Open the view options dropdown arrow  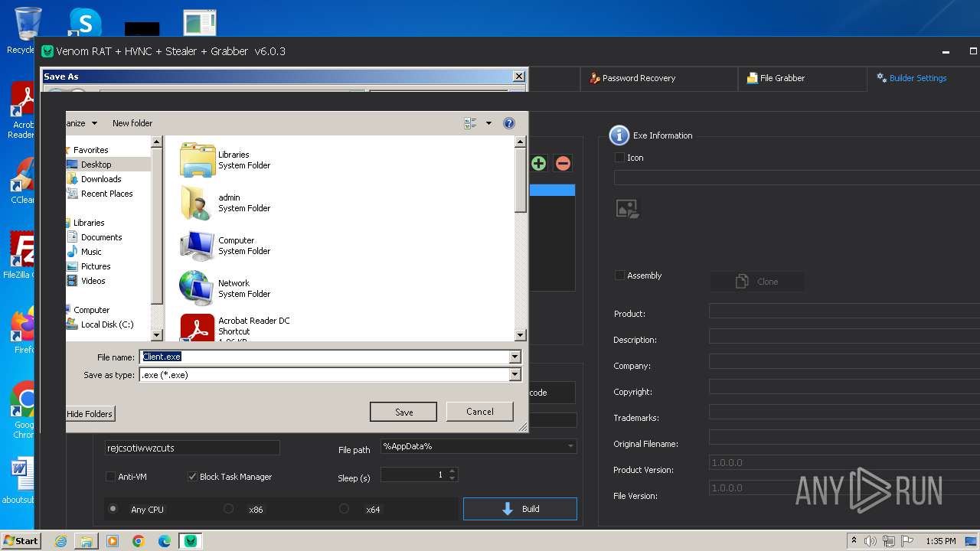[x=488, y=123]
